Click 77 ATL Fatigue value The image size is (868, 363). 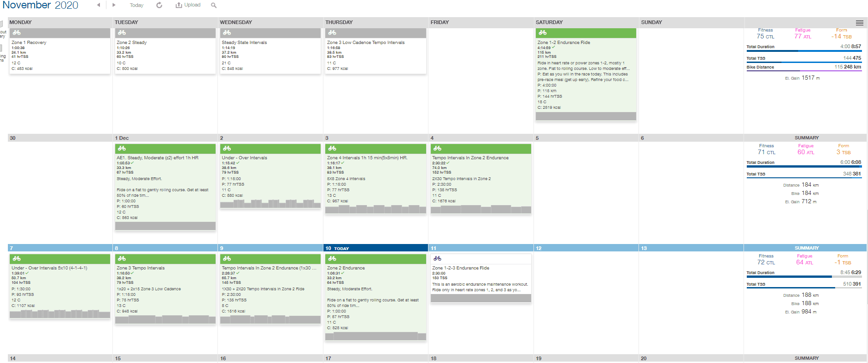click(x=803, y=37)
